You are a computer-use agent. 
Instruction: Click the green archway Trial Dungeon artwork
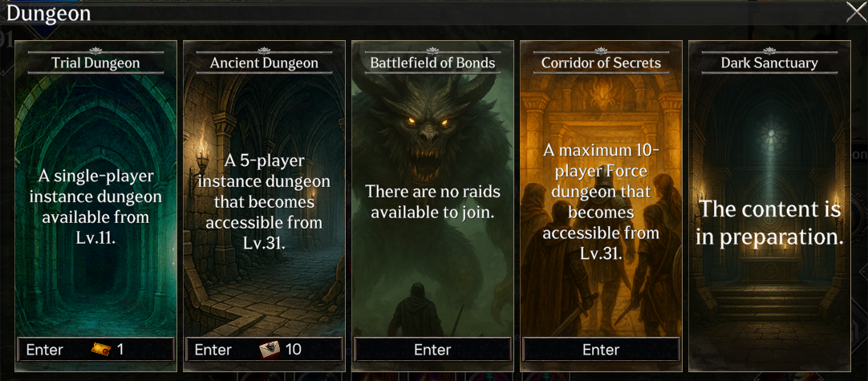click(95, 205)
